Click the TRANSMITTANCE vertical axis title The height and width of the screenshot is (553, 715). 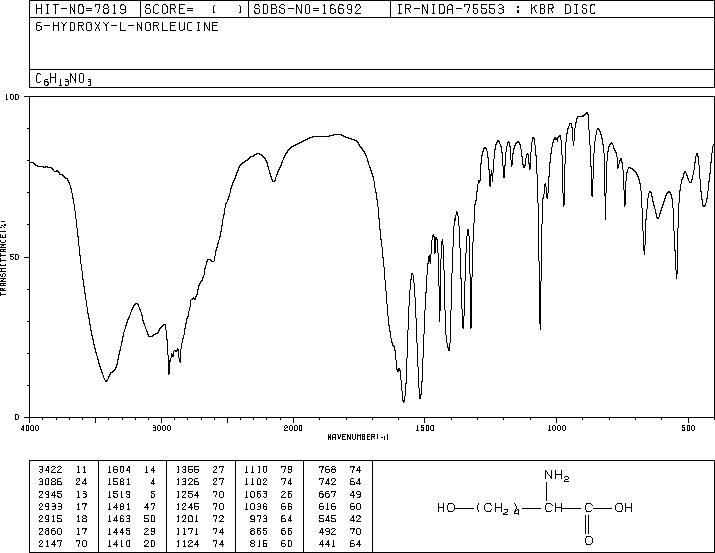tap(3, 258)
